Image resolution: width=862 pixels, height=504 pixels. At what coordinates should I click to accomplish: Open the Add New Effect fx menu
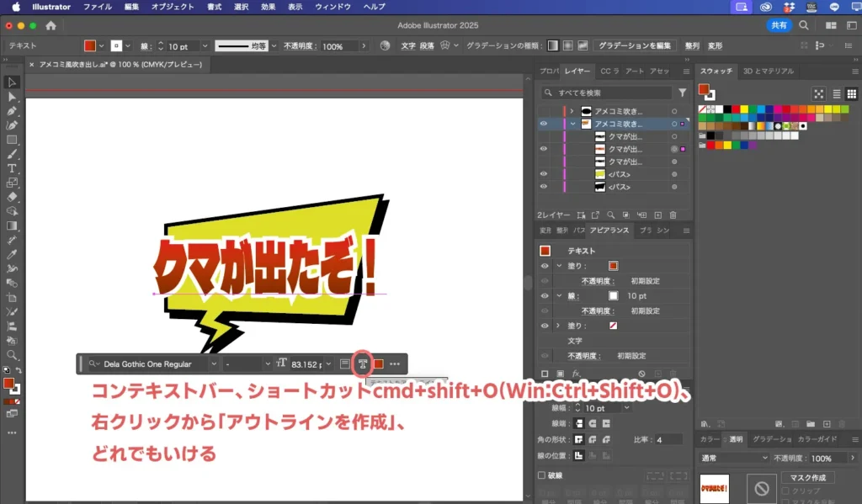(x=577, y=374)
